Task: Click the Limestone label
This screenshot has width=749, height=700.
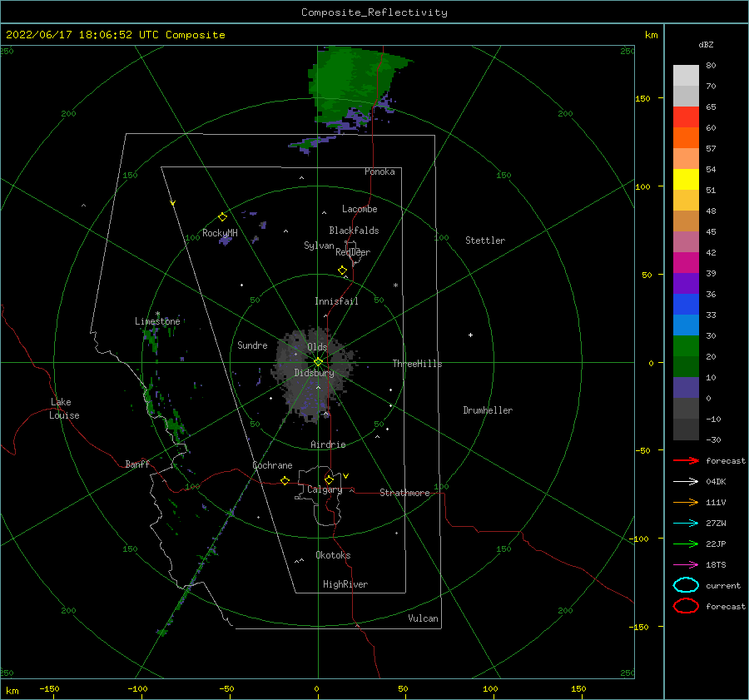Action: click(157, 321)
